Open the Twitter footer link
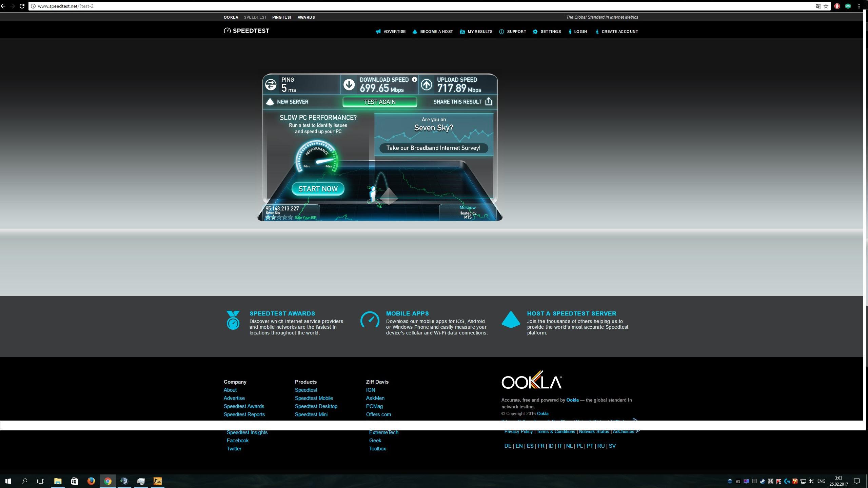 [x=234, y=449]
